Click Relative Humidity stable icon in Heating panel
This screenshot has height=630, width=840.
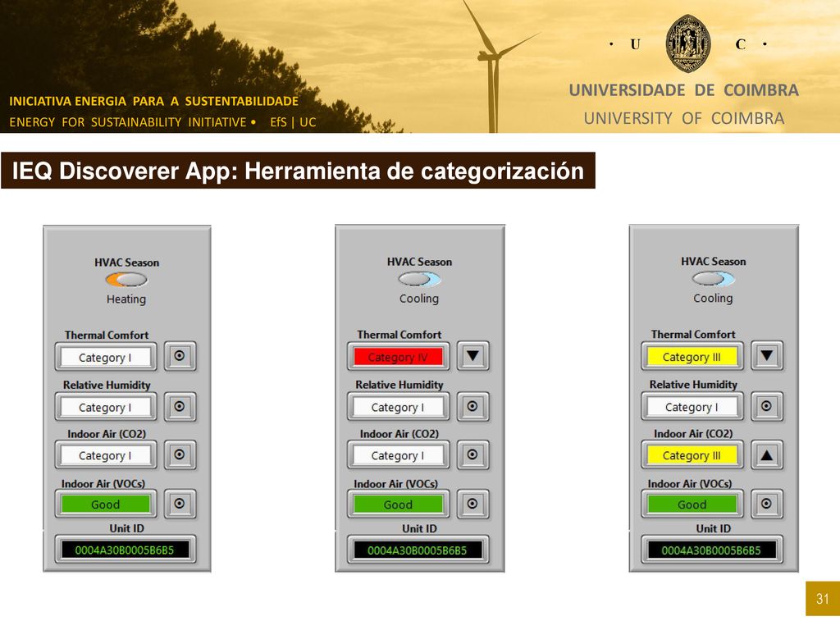click(x=180, y=406)
